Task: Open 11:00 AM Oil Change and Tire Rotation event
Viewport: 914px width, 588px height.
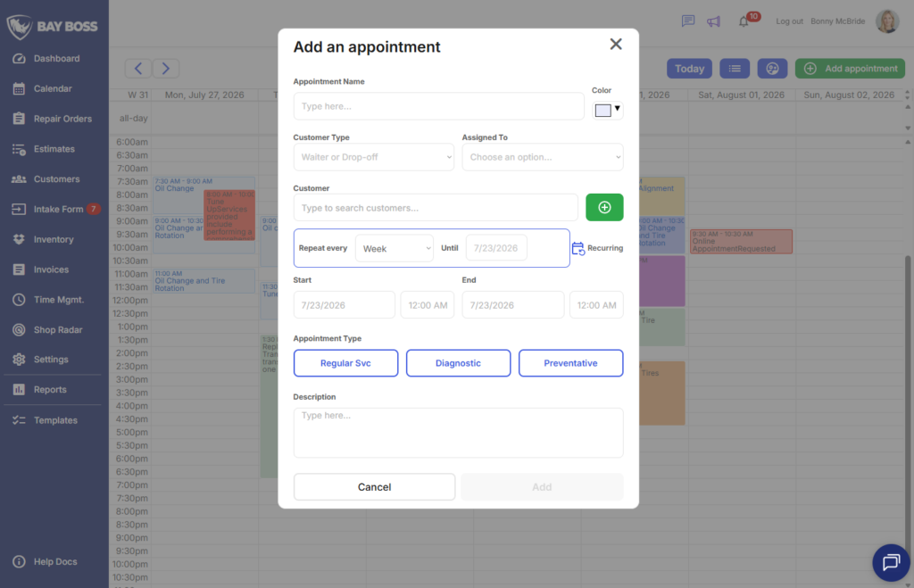Action: point(204,281)
